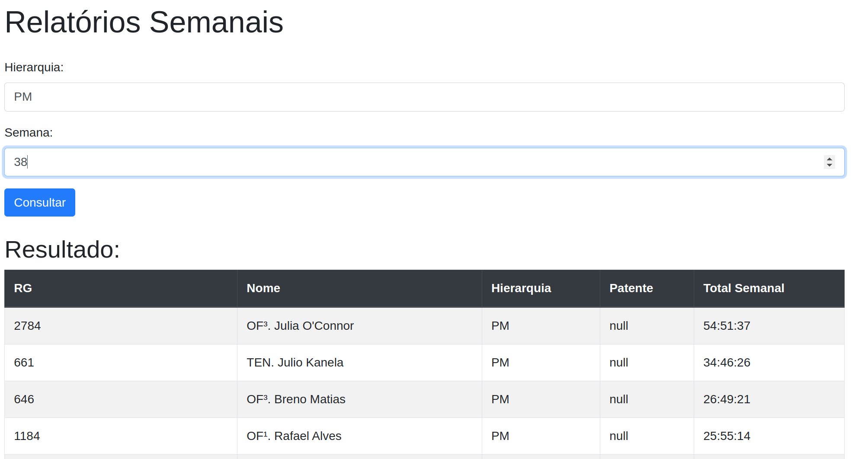
Task: Click the Semana: field label
Action: pyautogui.click(x=29, y=133)
